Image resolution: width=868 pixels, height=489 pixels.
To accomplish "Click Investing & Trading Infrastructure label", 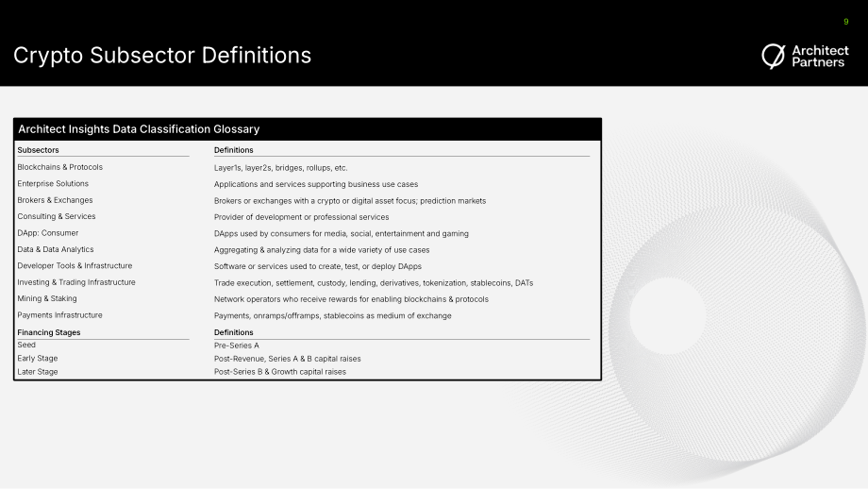I will [76, 282].
